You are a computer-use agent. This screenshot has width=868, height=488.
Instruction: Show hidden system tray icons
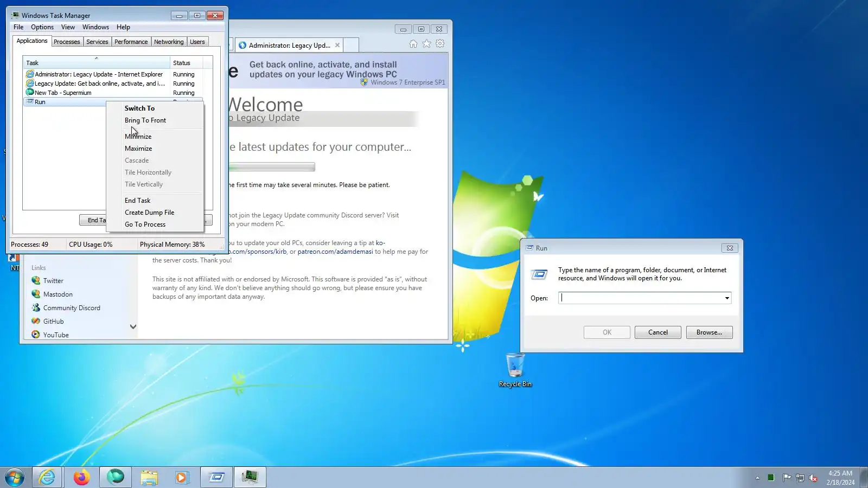coord(757,478)
